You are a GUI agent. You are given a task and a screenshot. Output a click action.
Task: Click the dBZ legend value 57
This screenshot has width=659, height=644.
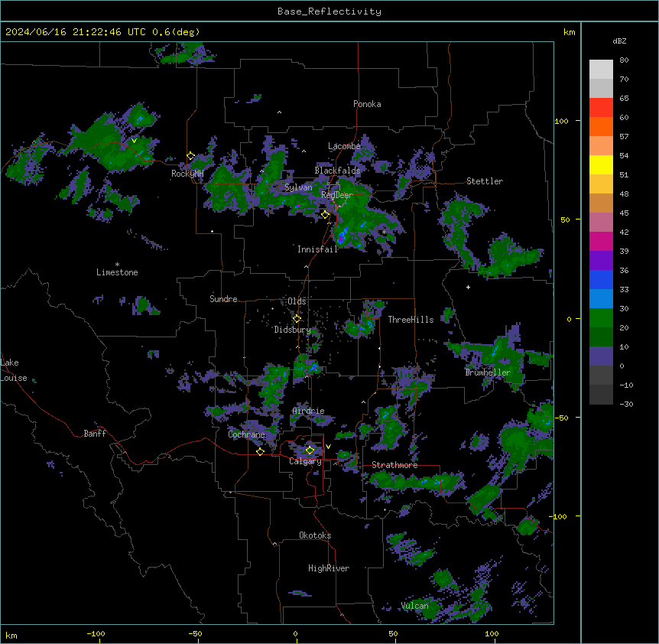(x=624, y=137)
